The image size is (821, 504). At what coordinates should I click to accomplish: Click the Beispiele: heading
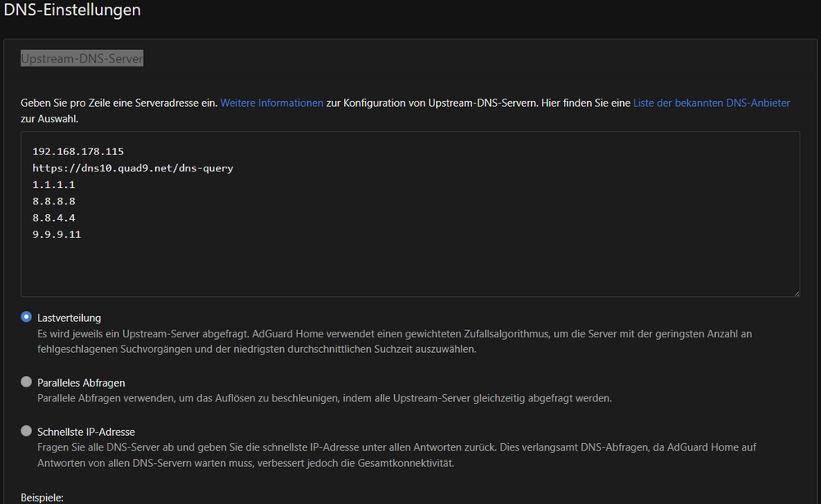42,497
